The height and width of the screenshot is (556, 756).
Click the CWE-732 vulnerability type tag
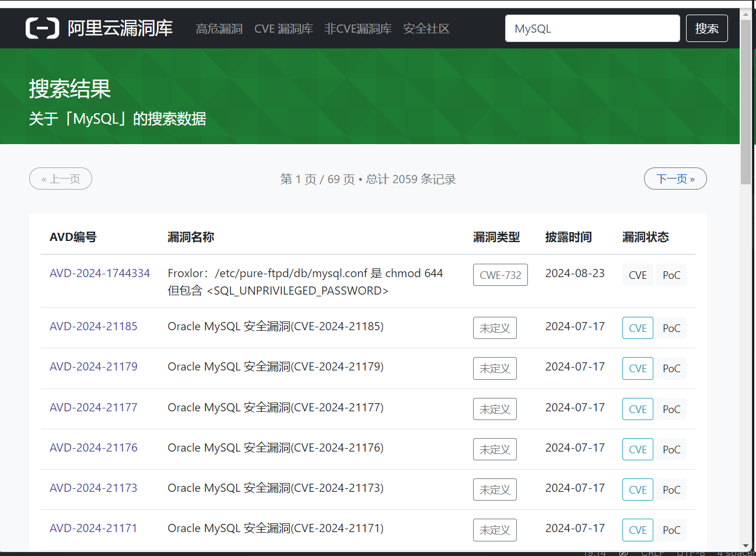click(x=500, y=274)
